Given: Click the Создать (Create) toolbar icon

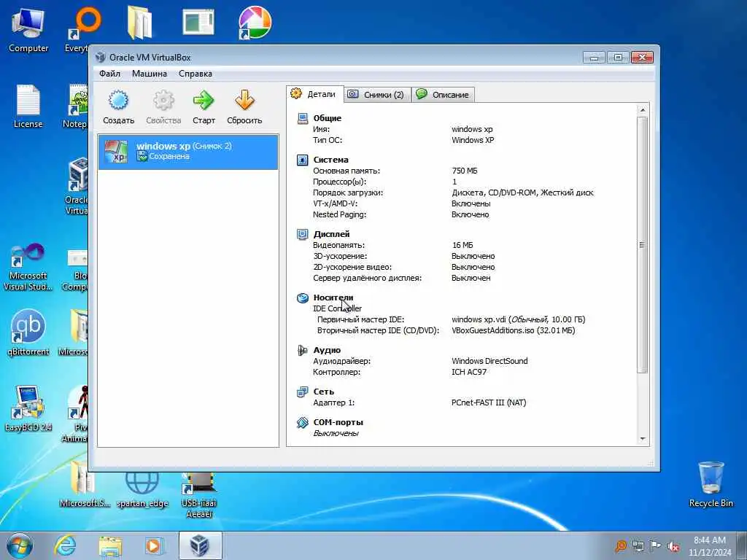Looking at the screenshot, I should tap(118, 101).
